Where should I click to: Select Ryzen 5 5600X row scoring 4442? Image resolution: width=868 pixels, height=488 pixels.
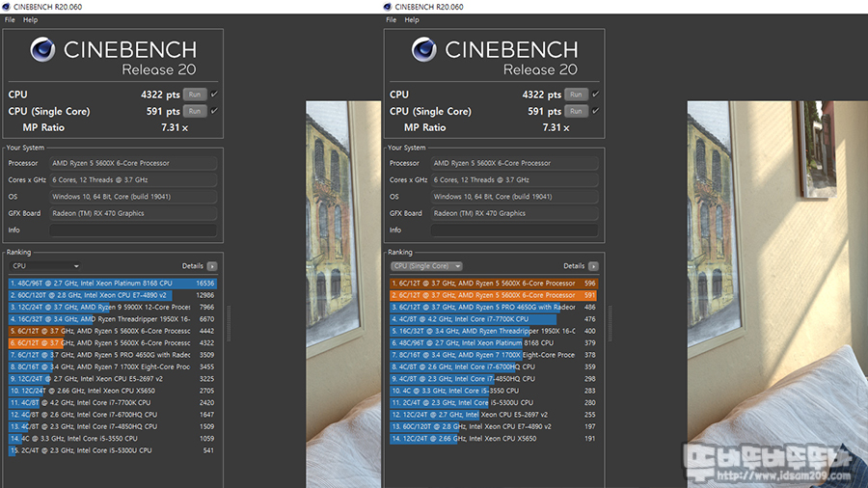(x=113, y=331)
